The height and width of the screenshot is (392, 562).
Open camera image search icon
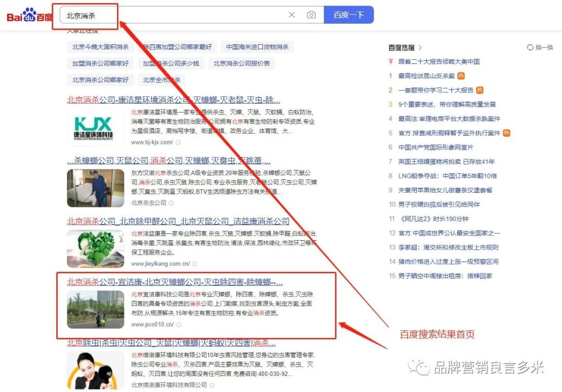312,15
